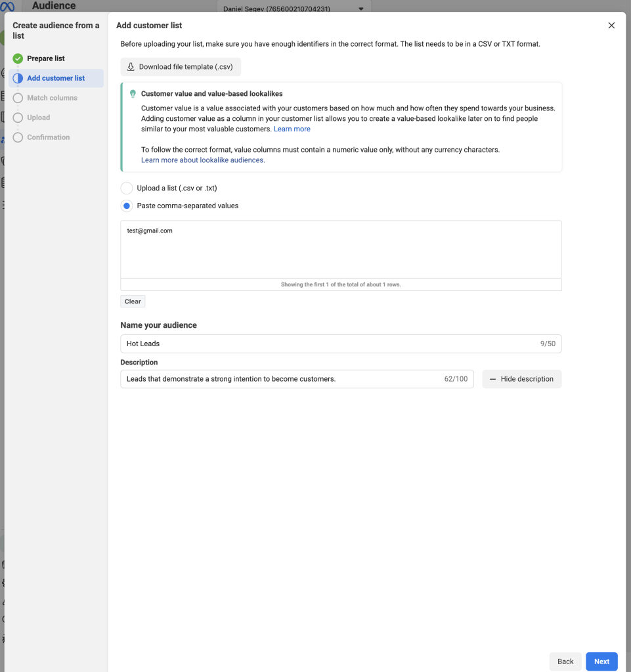Click the half-filled Add customer list step indicator

[x=17, y=78]
